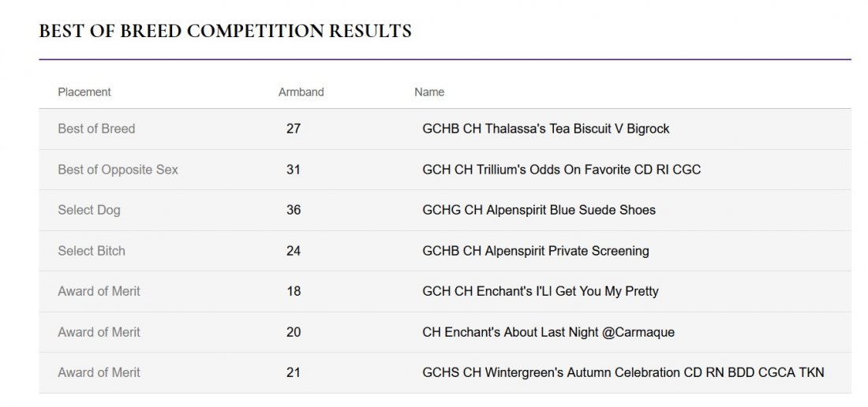Viewport: 868px width, 407px height.
Task: Select the Best of Breed placement label
Action: pos(96,129)
